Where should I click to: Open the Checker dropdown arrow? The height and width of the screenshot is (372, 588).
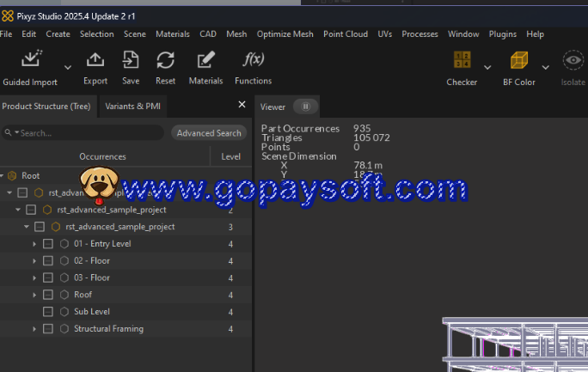click(x=487, y=67)
